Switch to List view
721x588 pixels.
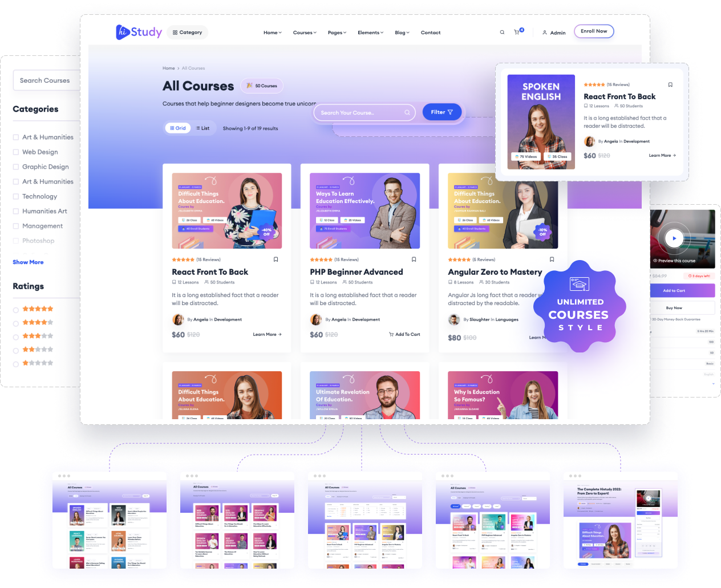203,128
